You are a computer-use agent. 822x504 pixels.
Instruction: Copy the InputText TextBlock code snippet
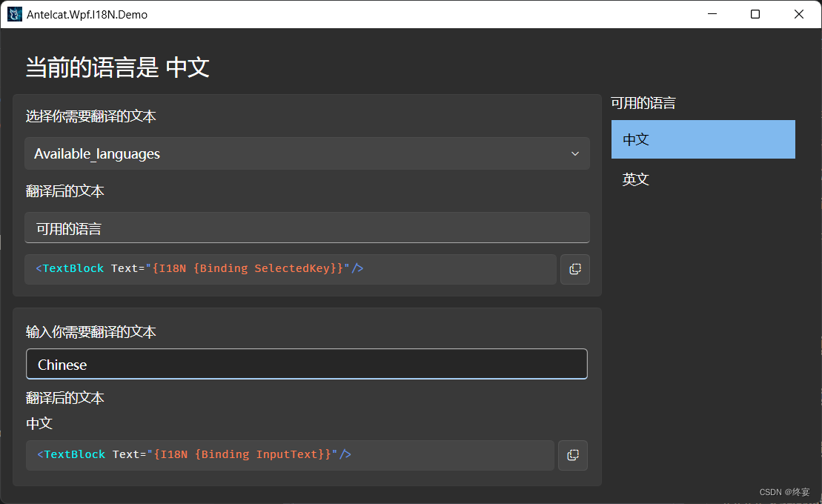pos(573,455)
